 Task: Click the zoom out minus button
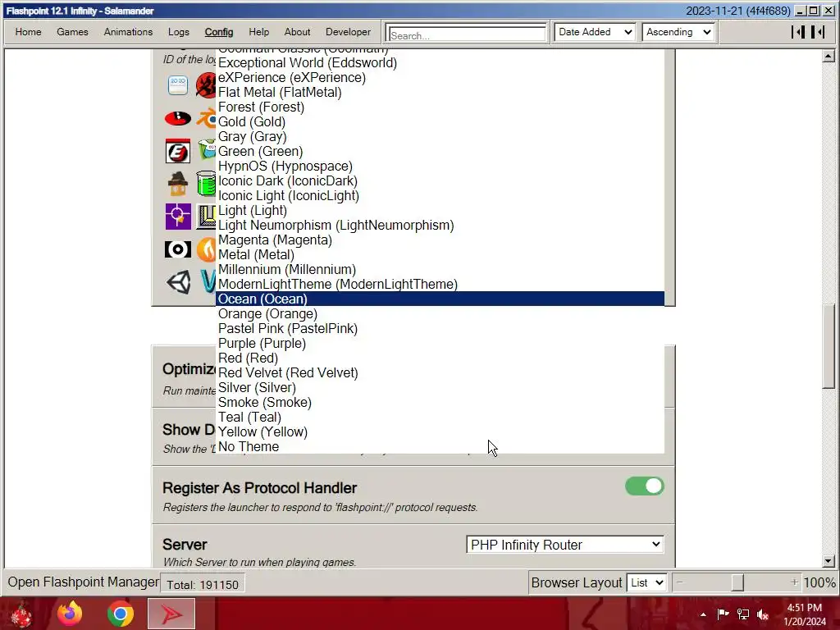tap(680, 582)
